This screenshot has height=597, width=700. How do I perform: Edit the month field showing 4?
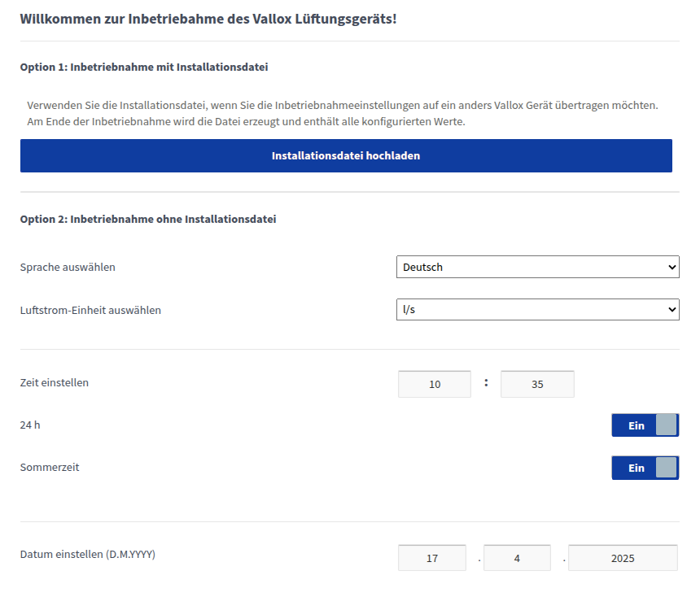tap(517, 559)
